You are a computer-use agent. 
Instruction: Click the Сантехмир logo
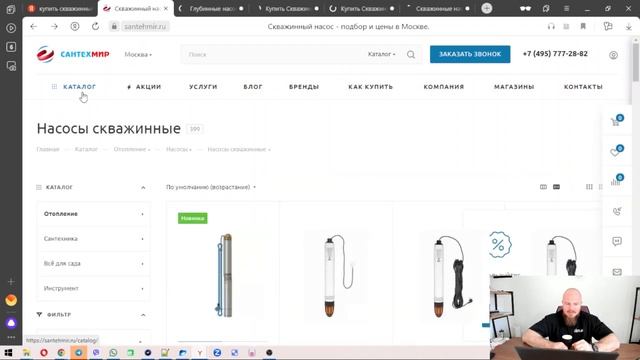[x=73, y=54]
